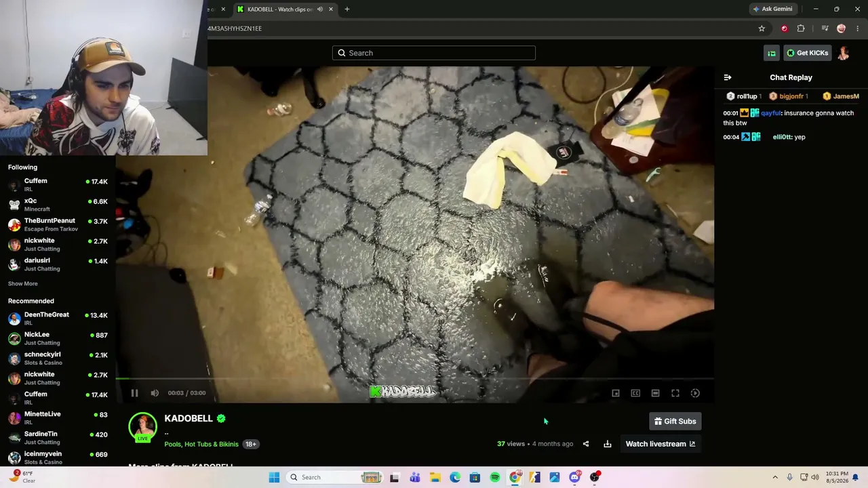Screen dimensions: 868x488
Task: Click the video progress bar
Action: coord(414,379)
